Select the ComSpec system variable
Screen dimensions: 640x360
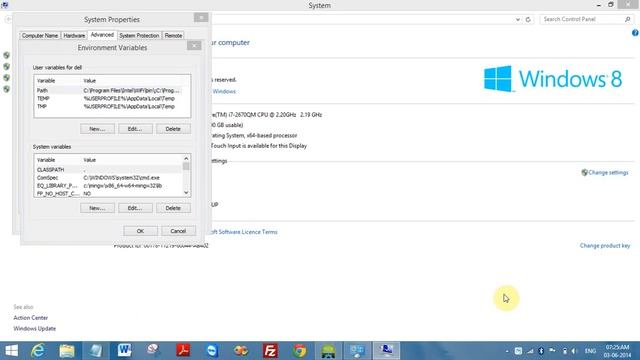coord(109,178)
